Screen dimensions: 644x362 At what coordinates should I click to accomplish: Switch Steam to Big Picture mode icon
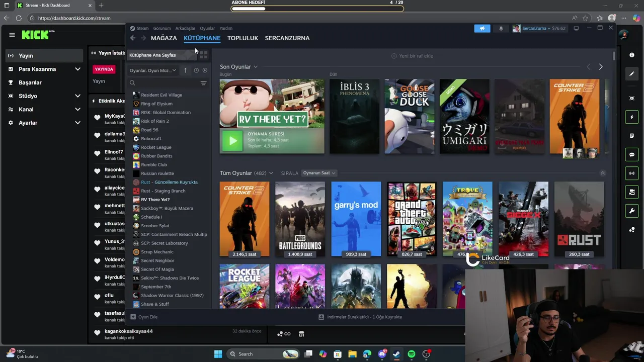click(x=576, y=28)
